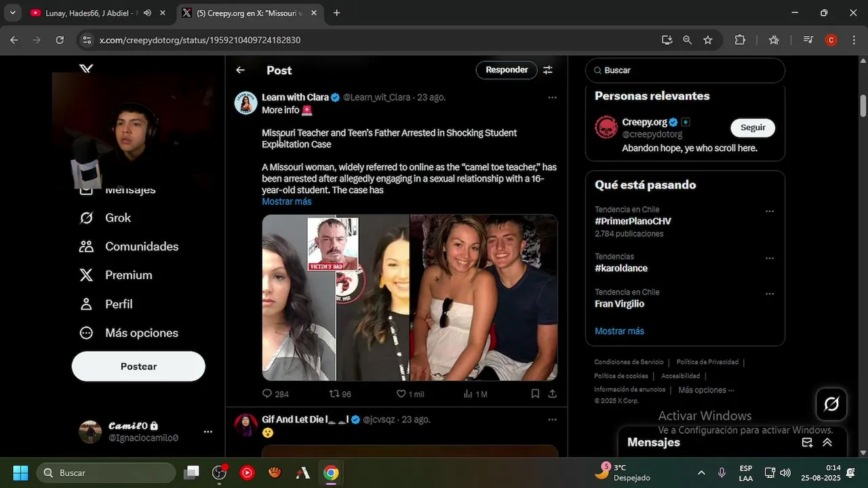Open the #PrimerPlanoCHV trend
This screenshot has height=488, width=868.
[x=633, y=221]
